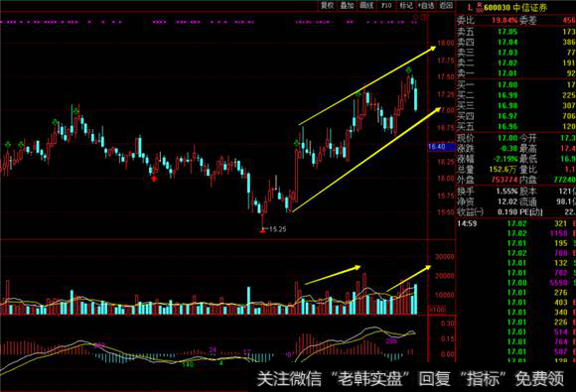This screenshot has width=576, height=392.
Task: Click the R300 badge beside stock code
Action: click(479, 7)
